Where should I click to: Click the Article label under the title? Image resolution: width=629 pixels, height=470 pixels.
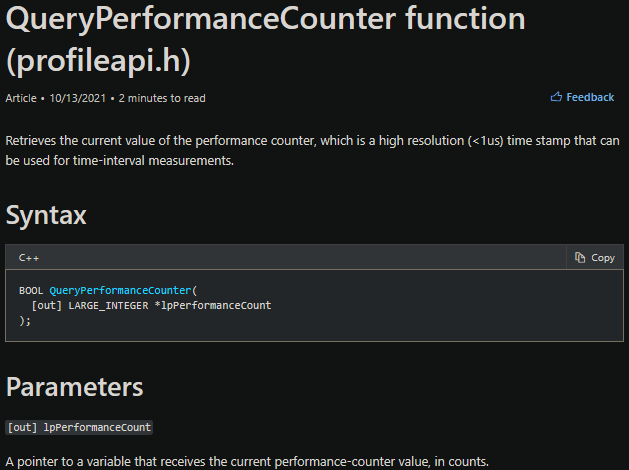pos(21,98)
